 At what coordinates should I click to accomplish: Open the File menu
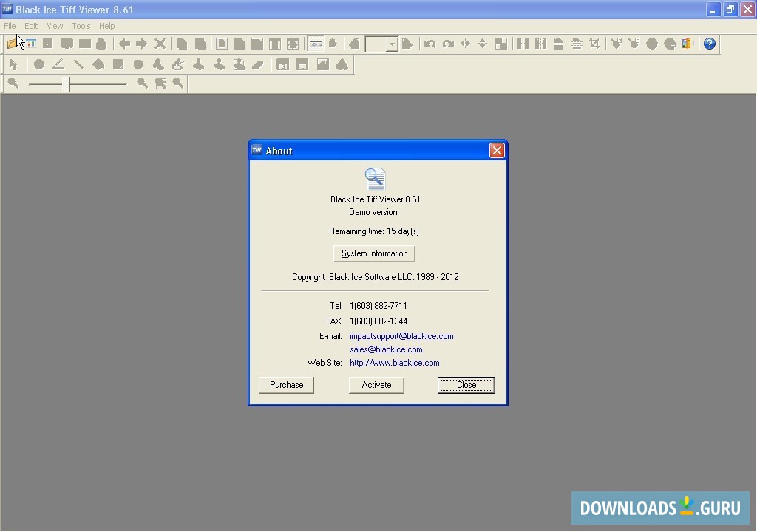point(10,26)
